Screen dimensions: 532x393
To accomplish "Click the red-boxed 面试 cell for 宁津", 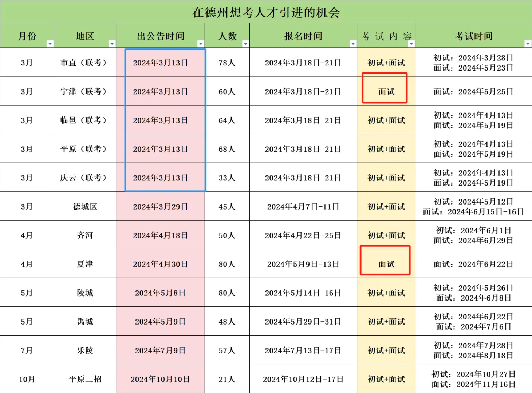I will point(385,91).
